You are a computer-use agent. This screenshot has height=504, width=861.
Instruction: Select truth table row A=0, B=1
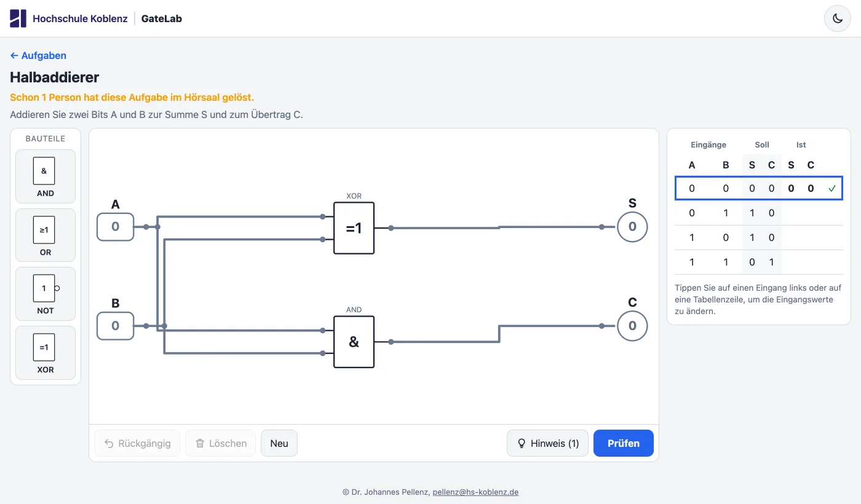point(759,213)
